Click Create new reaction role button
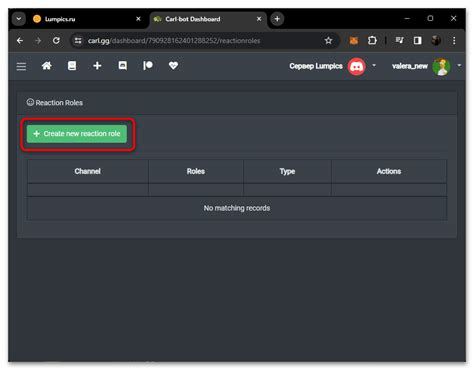474x370 pixels. click(x=77, y=134)
